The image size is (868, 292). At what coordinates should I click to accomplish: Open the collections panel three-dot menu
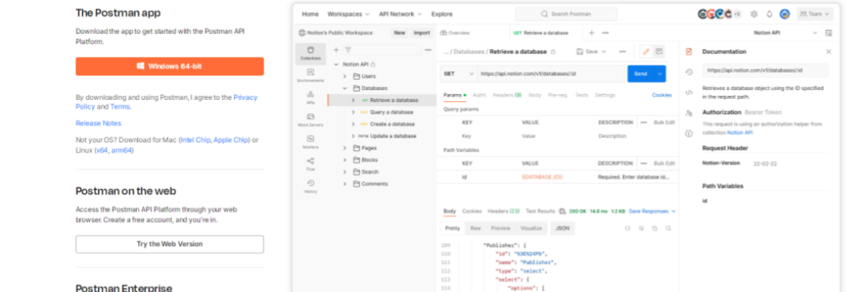click(x=428, y=50)
